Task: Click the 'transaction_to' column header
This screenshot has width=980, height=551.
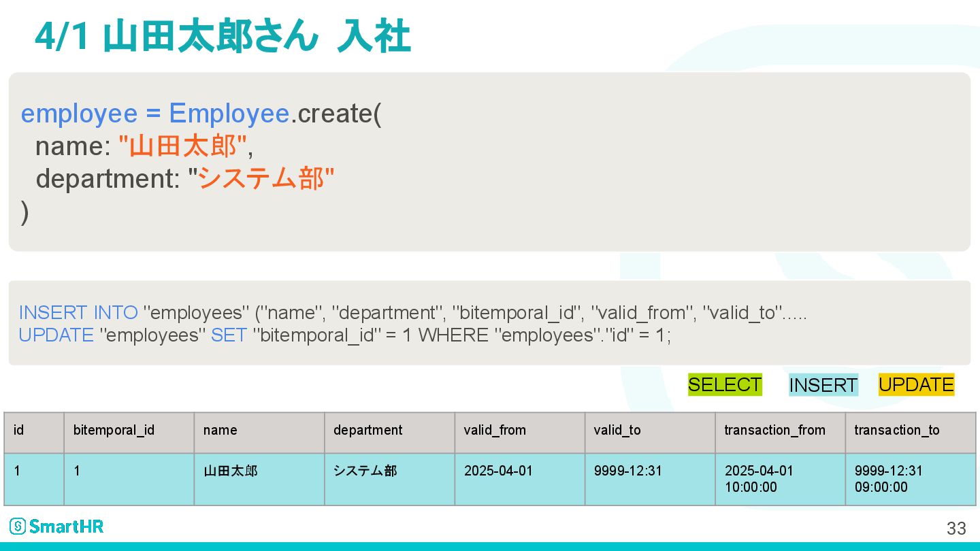Action: coord(911,433)
